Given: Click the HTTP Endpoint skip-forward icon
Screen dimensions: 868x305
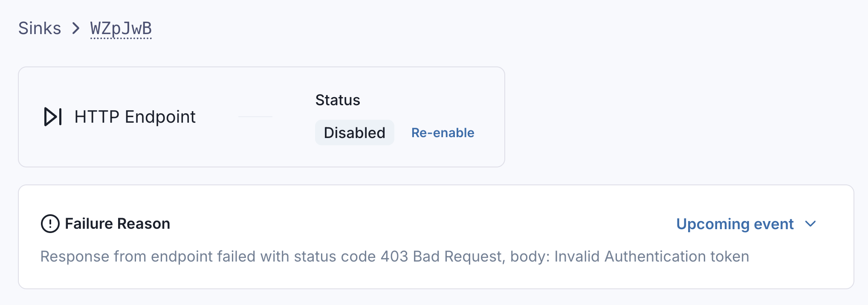Looking at the screenshot, I should coord(53,117).
